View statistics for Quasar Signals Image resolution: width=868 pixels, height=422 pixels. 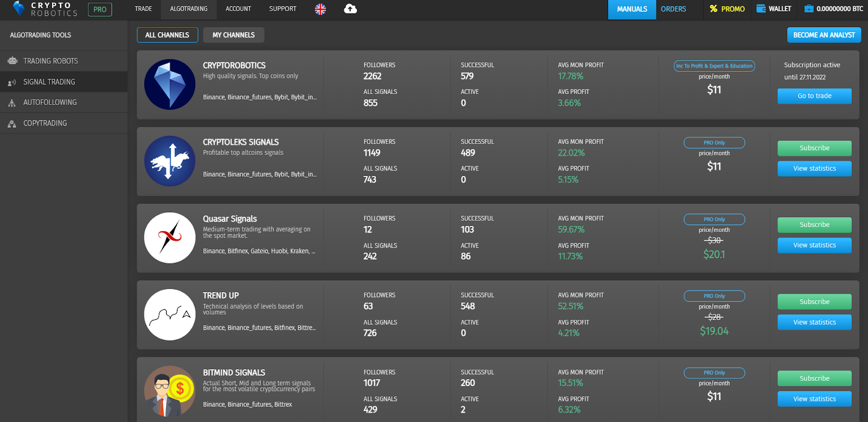click(814, 245)
